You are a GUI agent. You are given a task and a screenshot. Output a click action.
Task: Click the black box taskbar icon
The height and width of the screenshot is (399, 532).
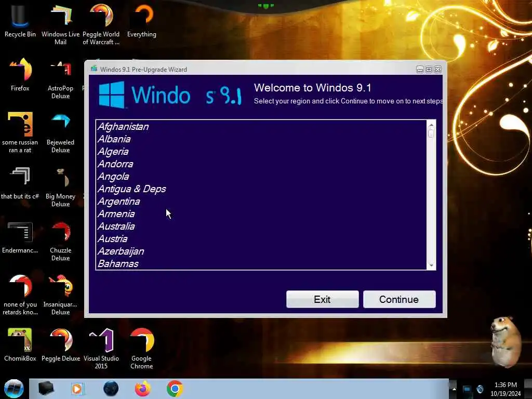click(46, 389)
